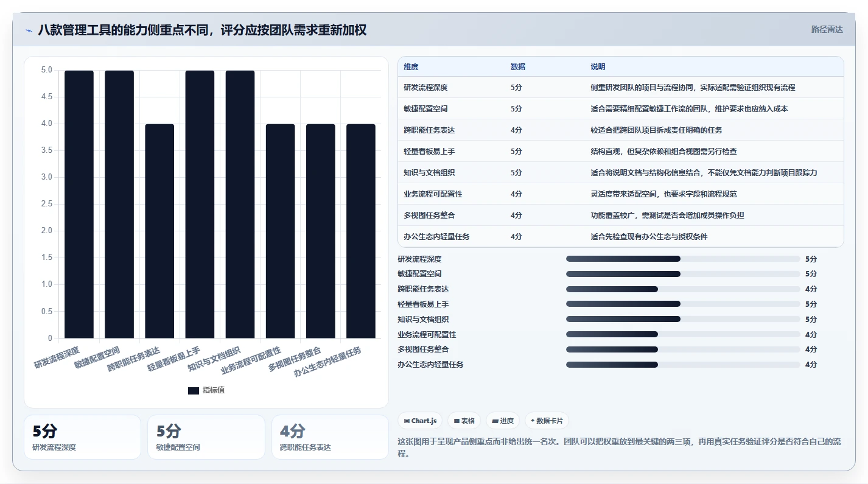
Task: Click the 知识与文档组织 progress bar
Action: pyautogui.click(x=683, y=319)
